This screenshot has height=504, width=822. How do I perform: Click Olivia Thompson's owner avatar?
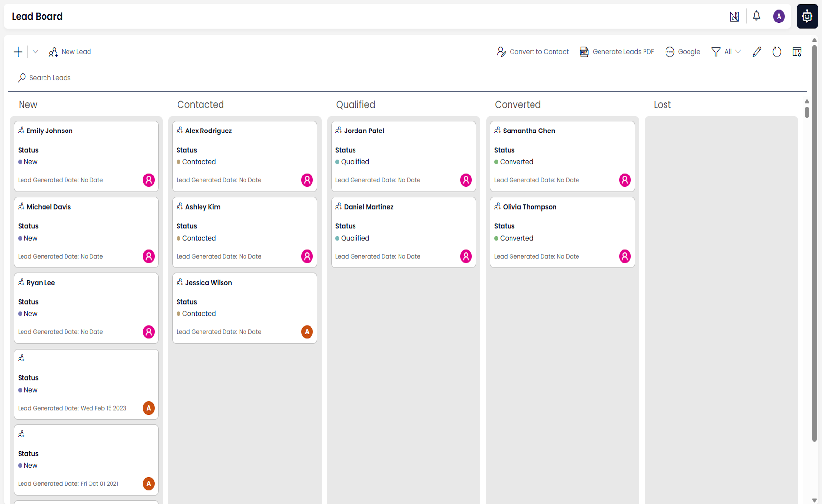pos(625,256)
